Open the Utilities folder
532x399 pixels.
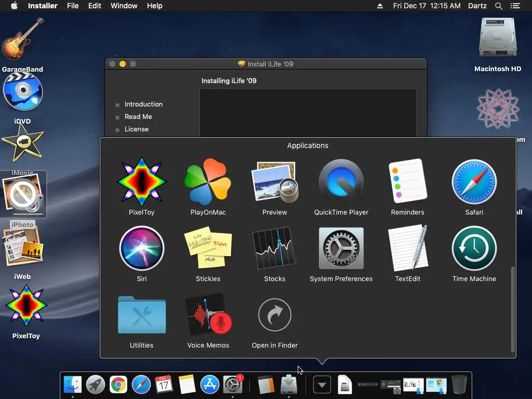pos(141,315)
